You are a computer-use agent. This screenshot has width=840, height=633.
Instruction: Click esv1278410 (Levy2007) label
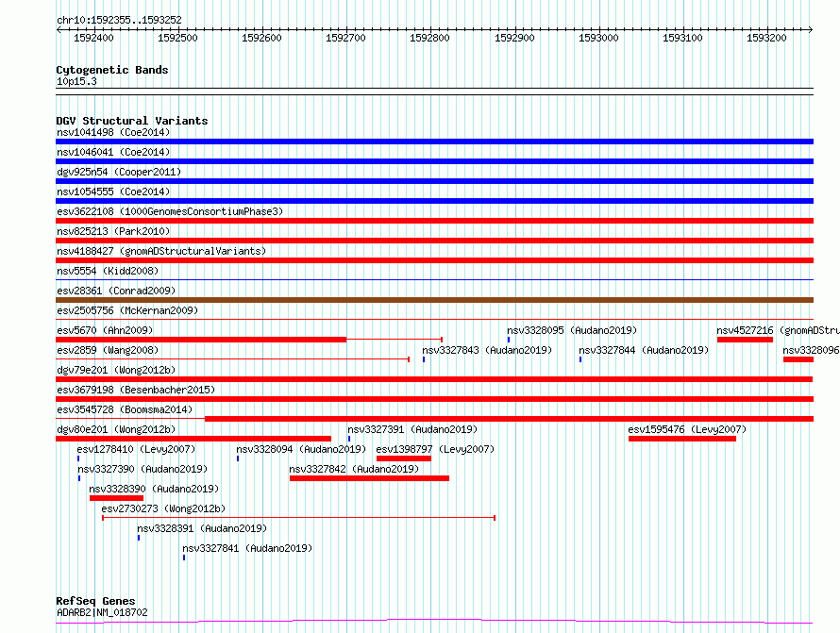click(x=136, y=449)
